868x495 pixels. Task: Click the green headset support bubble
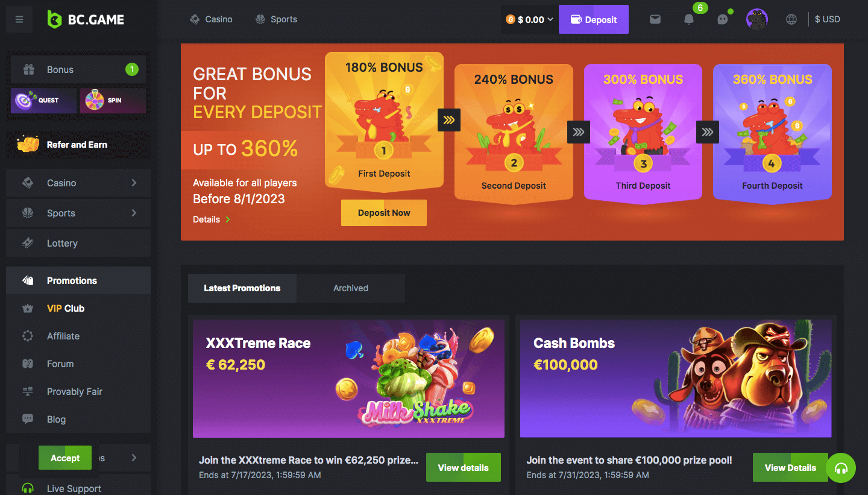pos(841,468)
